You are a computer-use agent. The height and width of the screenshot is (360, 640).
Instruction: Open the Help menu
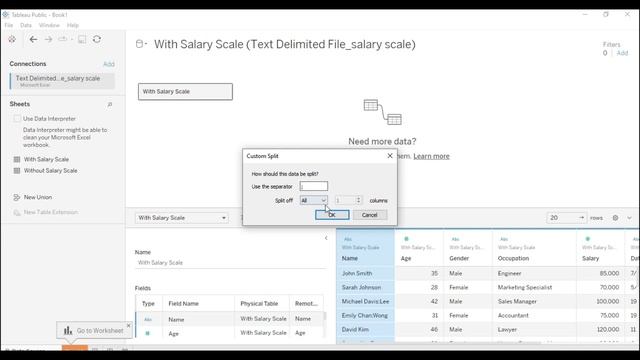73,25
